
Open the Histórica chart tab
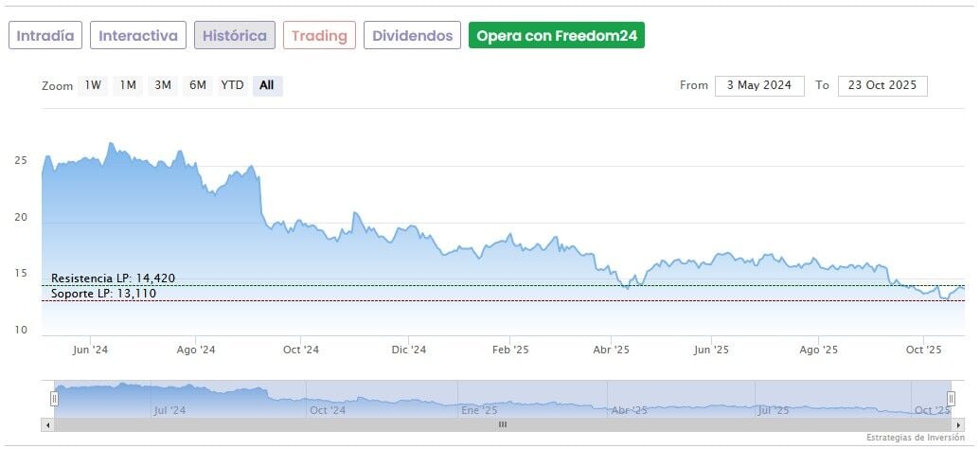pyautogui.click(x=235, y=36)
